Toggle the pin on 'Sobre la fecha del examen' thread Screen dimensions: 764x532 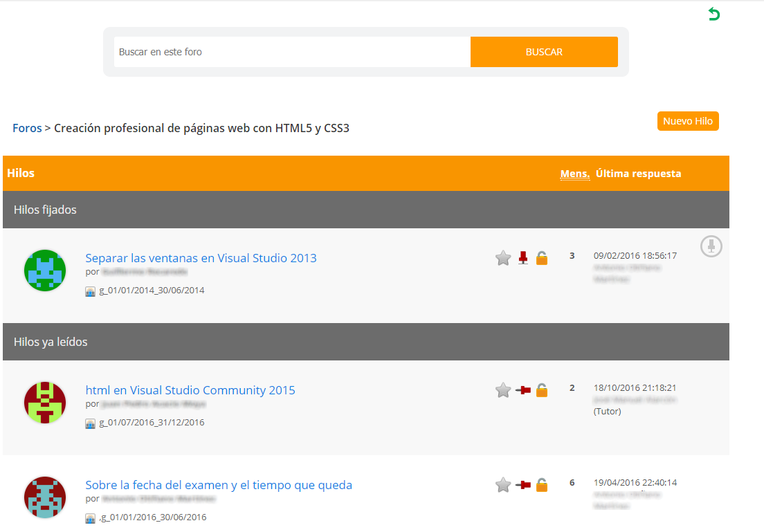pos(522,485)
